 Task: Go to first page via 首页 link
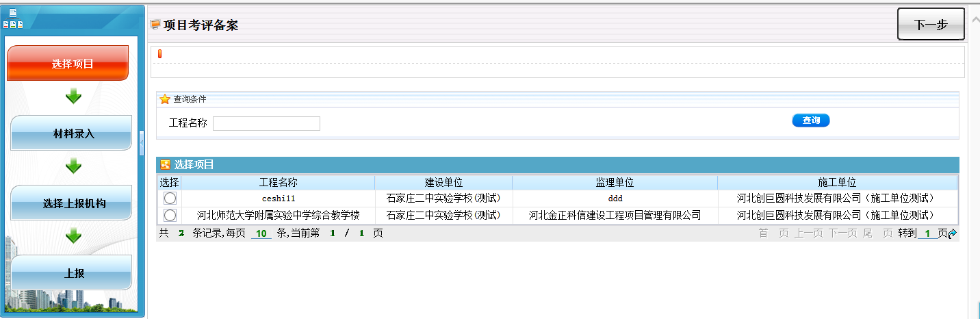tap(773, 233)
